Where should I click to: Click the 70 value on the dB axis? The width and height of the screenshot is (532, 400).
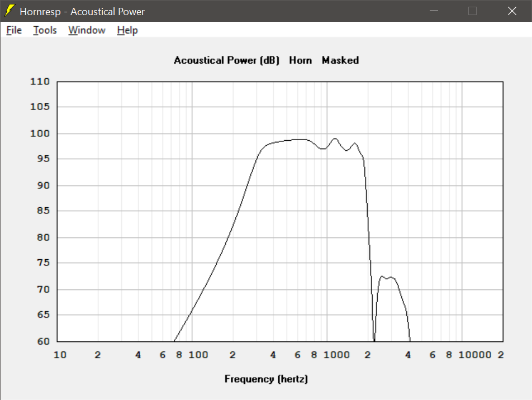pyautogui.click(x=44, y=289)
